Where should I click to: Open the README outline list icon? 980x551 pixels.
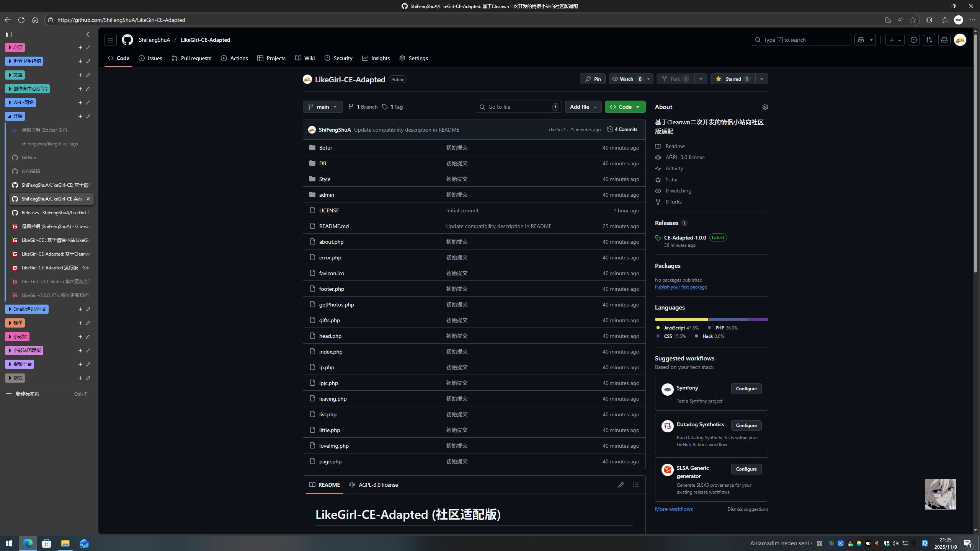tap(635, 485)
